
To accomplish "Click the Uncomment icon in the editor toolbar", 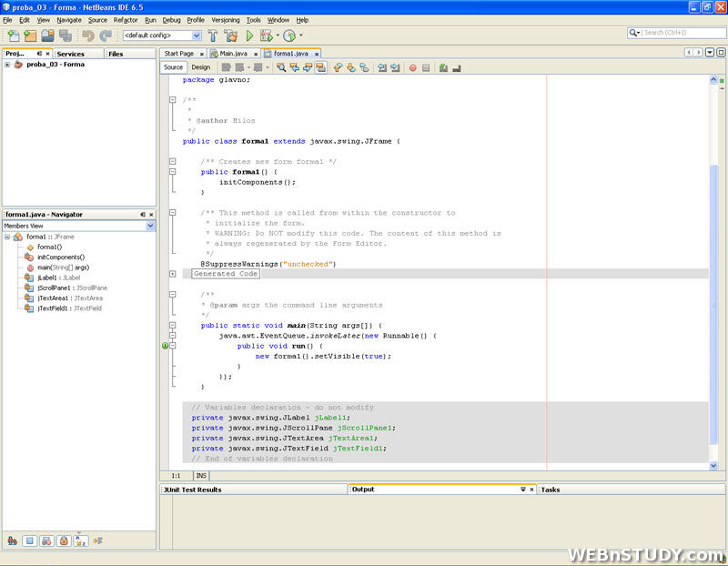I will click(x=457, y=68).
